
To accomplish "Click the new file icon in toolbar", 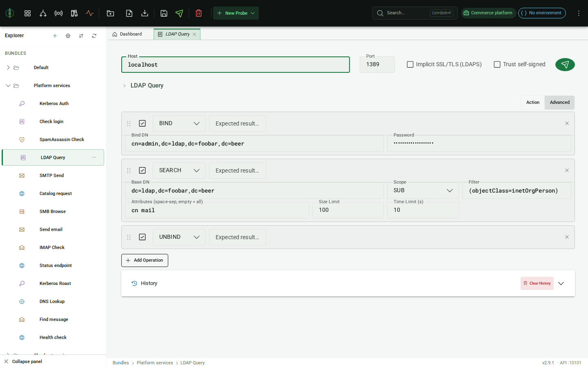I will pos(129,13).
